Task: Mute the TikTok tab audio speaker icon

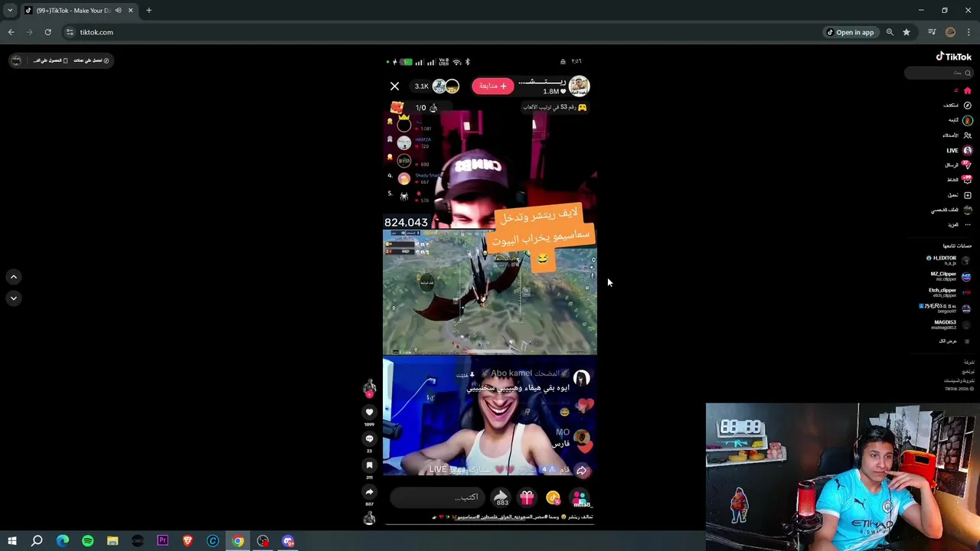Action: point(118,10)
